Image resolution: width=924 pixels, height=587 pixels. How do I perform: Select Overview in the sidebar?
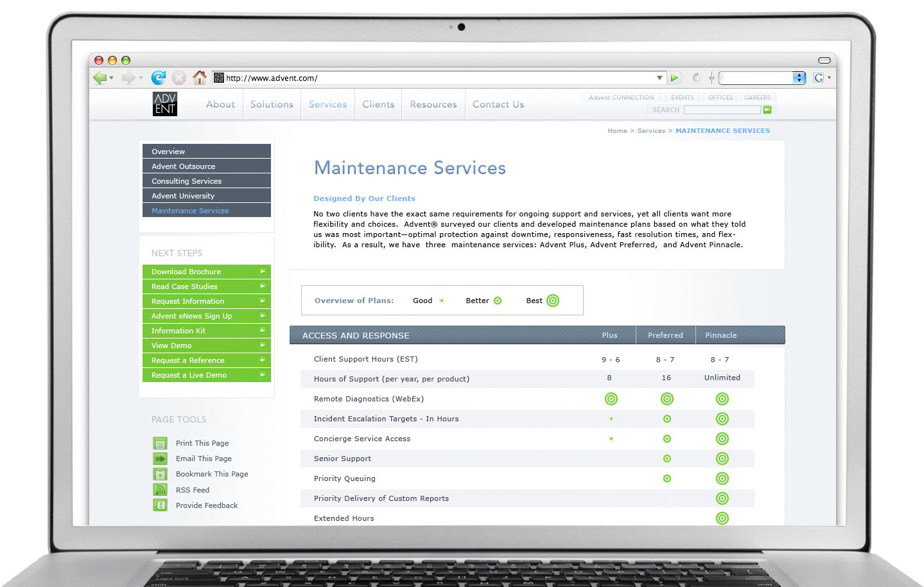pyautogui.click(x=207, y=151)
